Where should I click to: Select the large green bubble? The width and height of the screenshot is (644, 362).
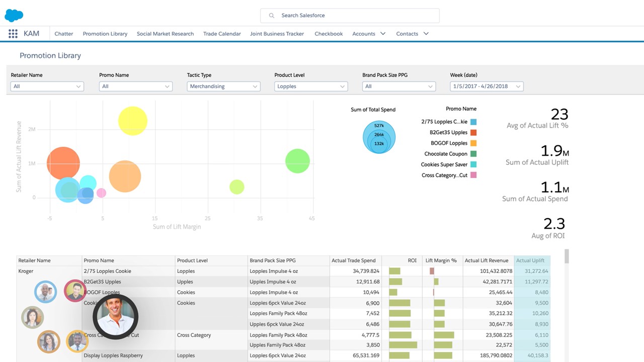pos(297,161)
